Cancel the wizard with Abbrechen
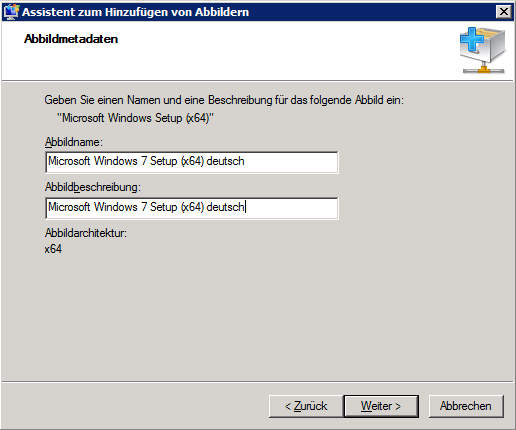516x430 pixels. click(466, 406)
